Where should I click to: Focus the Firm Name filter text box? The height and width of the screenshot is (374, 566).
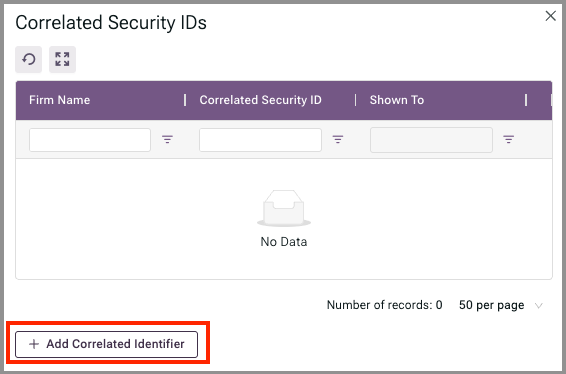pyautogui.click(x=90, y=140)
